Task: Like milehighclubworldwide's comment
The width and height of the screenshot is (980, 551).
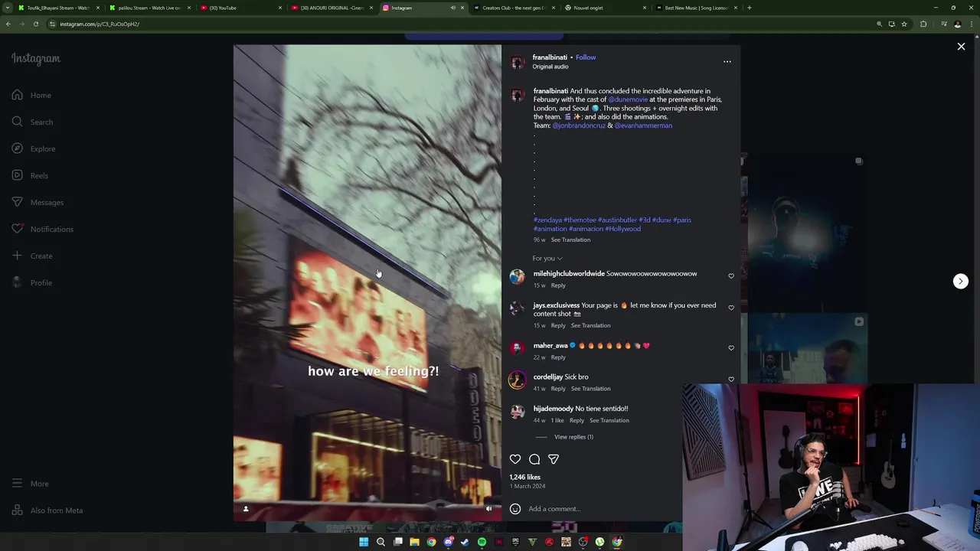Action: pyautogui.click(x=731, y=275)
